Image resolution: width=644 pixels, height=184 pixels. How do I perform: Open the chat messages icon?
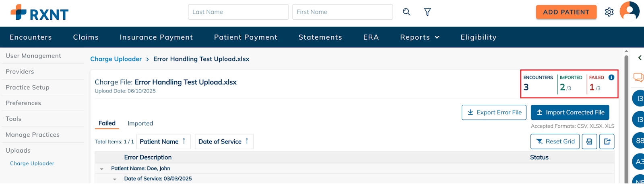point(638,77)
